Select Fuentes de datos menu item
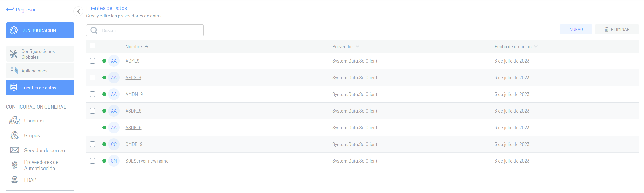 coord(40,88)
